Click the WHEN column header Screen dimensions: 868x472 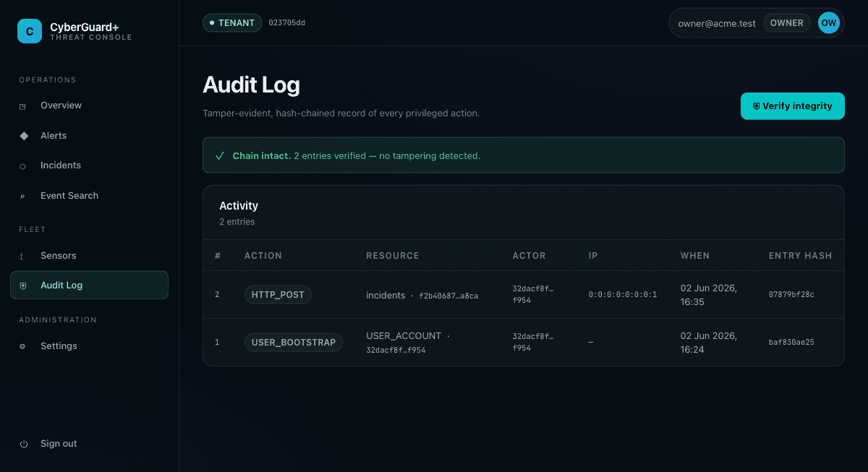pos(695,256)
